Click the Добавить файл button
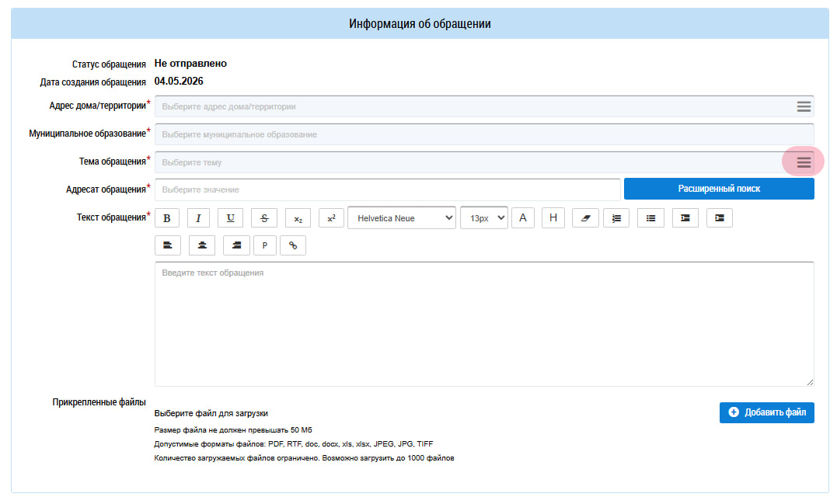This screenshot has height=504, width=837. tap(767, 412)
